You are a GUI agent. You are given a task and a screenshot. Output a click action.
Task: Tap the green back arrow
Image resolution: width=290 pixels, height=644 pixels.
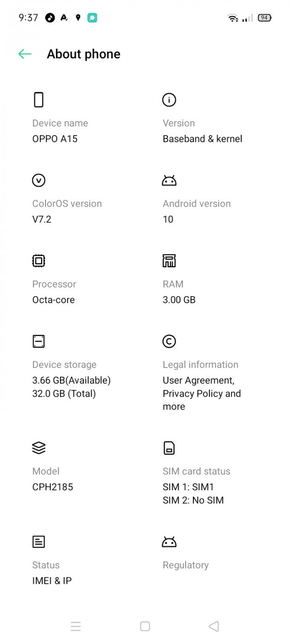pos(25,54)
